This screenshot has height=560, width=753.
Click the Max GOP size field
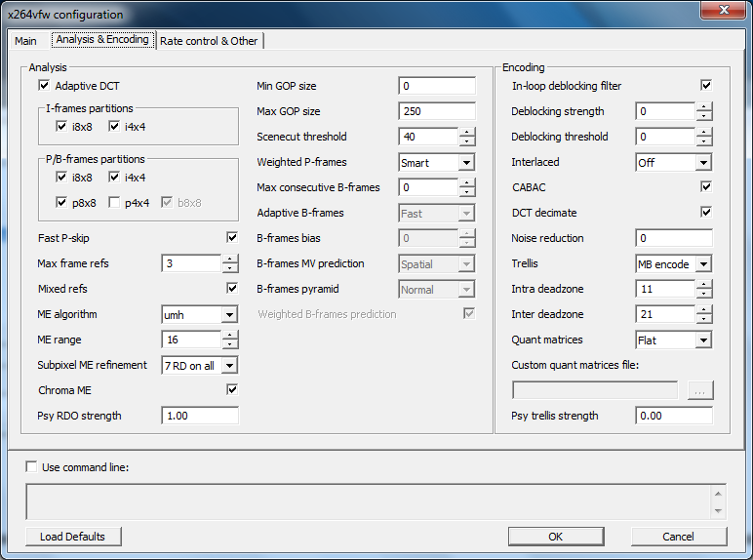437,111
